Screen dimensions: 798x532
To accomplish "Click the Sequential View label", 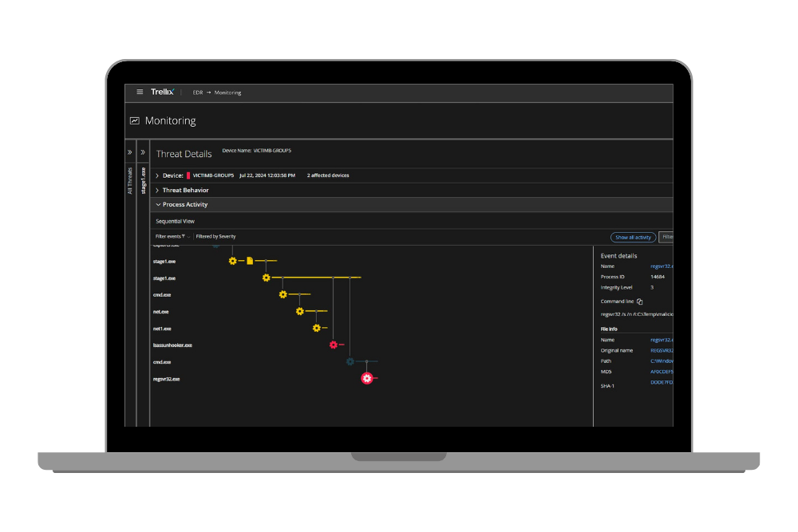I will coord(175,221).
